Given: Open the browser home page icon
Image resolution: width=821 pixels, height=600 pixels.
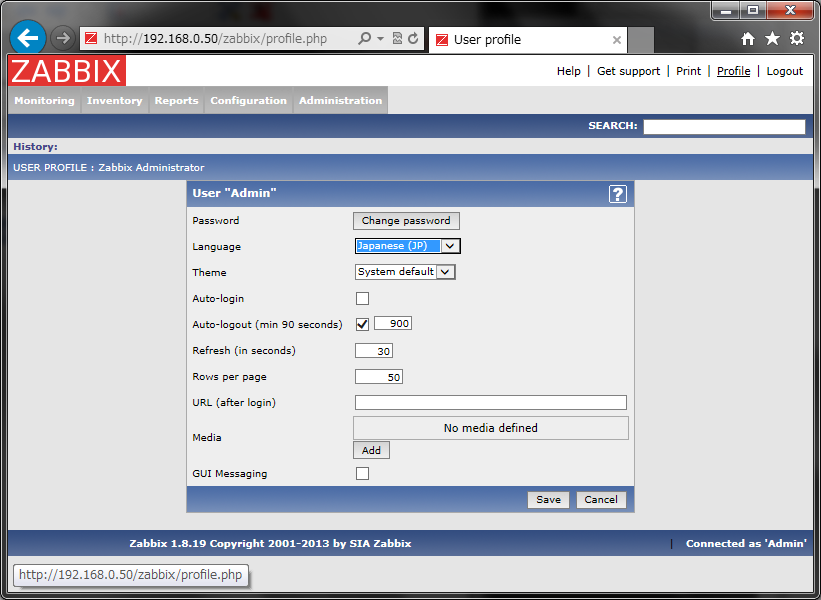Looking at the screenshot, I should pyautogui.click(x=748, y=38).
